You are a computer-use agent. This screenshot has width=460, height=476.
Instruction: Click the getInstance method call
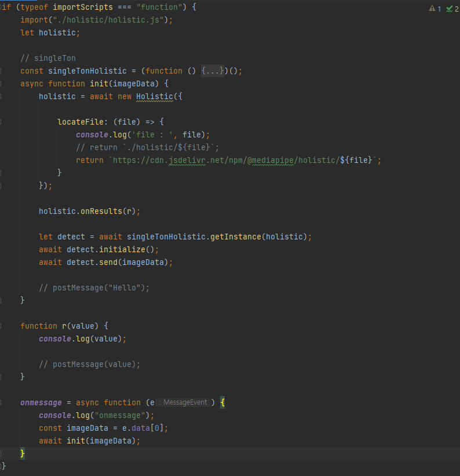pyautogui.click(x=236, y=237)
